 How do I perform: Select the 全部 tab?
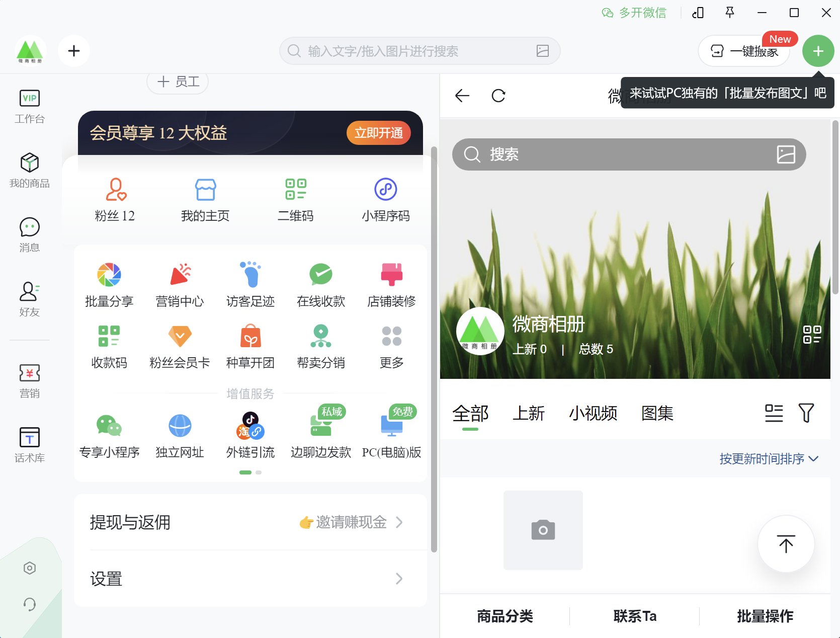[470, 414]
